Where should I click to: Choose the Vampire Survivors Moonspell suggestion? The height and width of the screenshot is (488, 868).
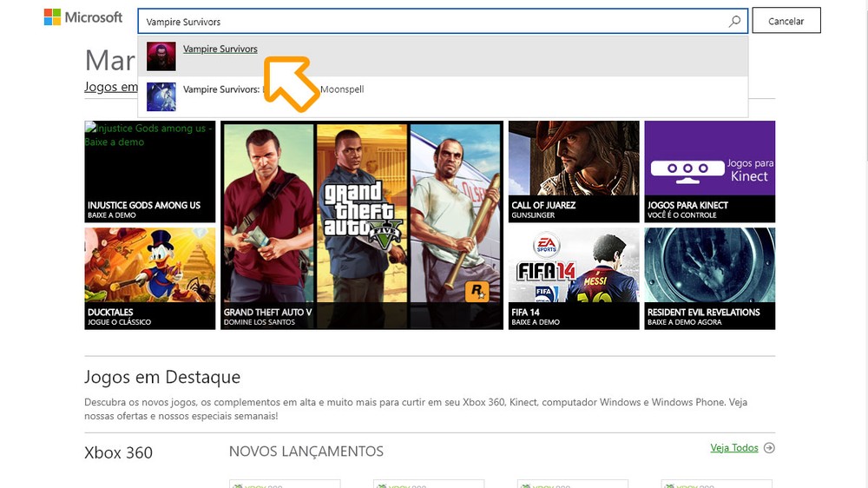click(x=443, y=96)
